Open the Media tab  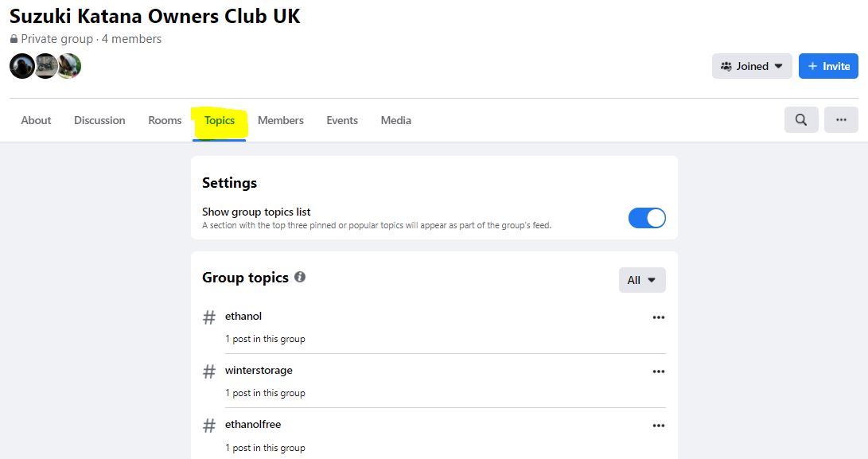click(x=395, y=120)
